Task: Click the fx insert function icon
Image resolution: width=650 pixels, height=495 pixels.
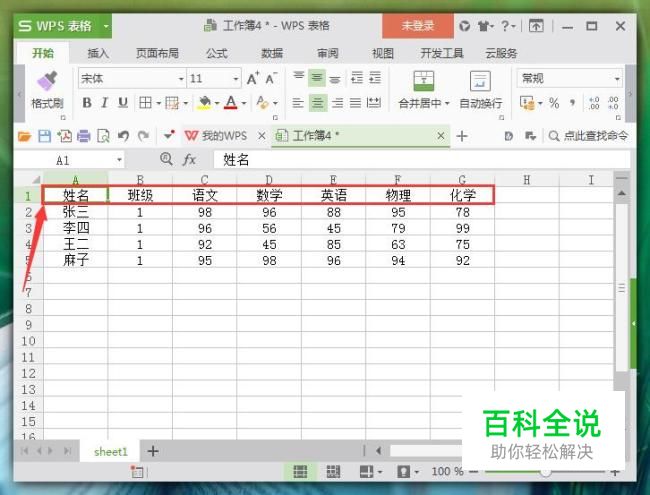Action: point(189,160)
